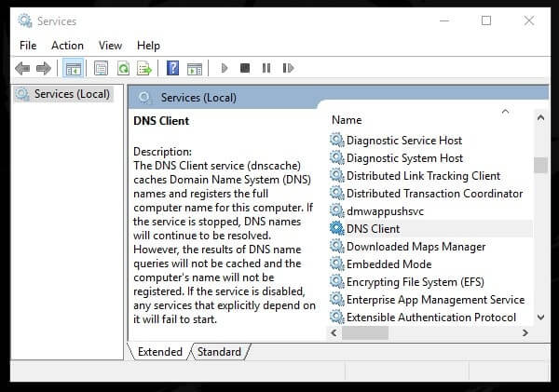The width and height of the screenshot is (559, 392).
Task: Click gear icon beside dmwappushsvc
Action: tap(337, 210)
